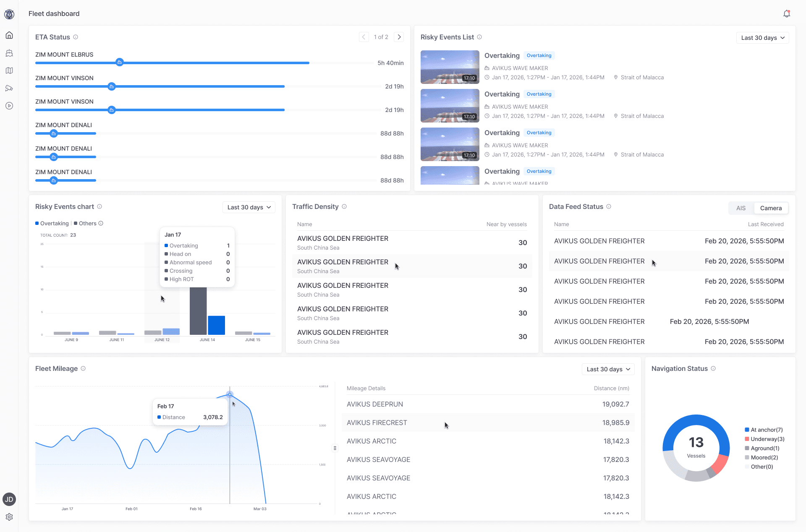Open settings gear in sidebar
The width and height of the screenshot is (806, 532).
pos(9,517)
